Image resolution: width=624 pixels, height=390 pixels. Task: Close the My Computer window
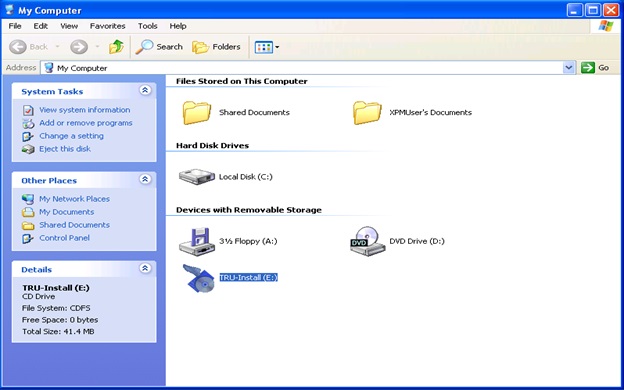[611, 10]
